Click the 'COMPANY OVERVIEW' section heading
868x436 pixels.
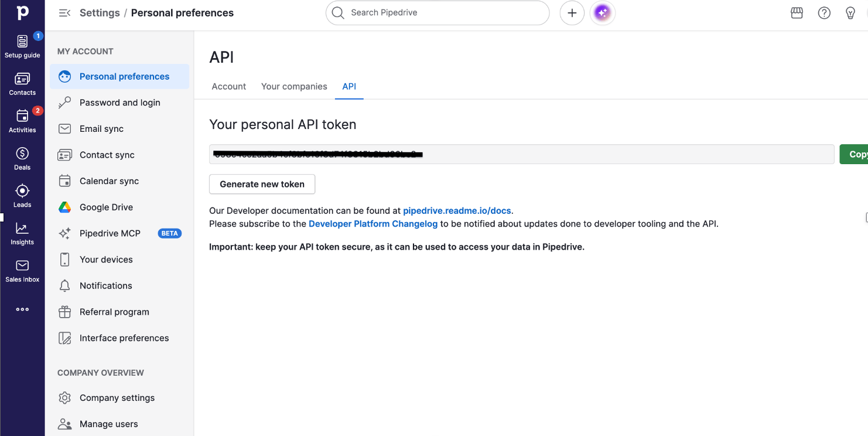(x=101, y=373)
